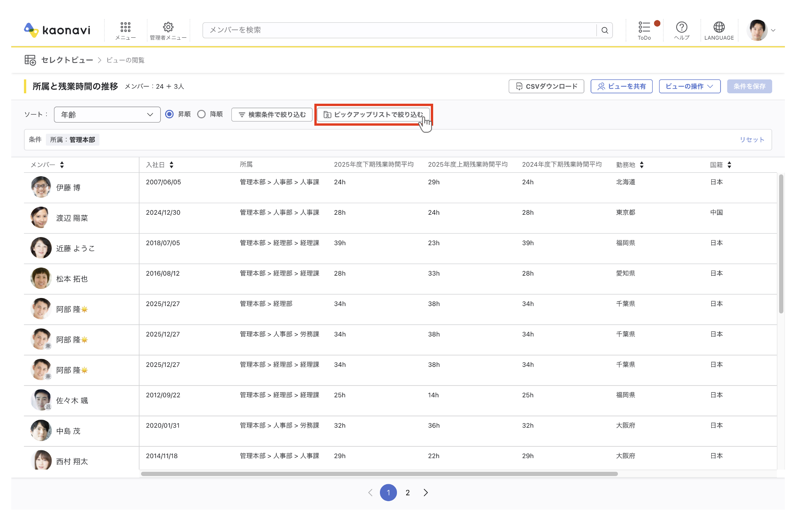
Task: Click member name 中島 茂
Action: (x=68, y=431)
